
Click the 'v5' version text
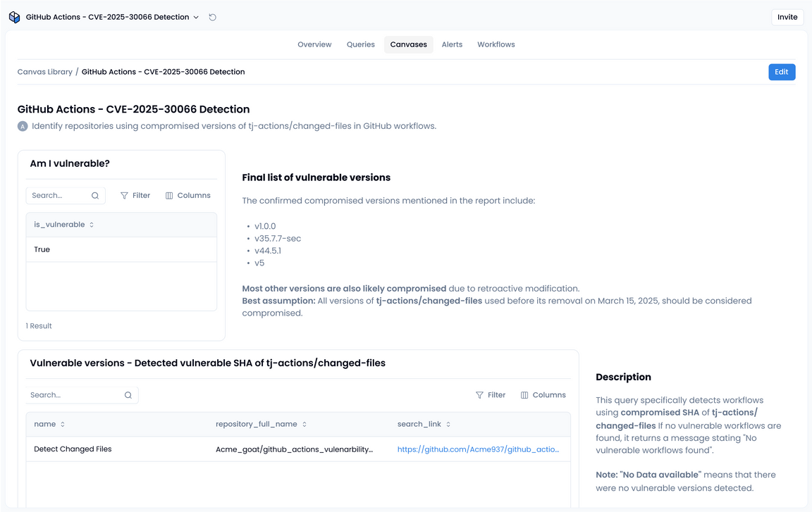pyautogui.click(x=259, y=263)
